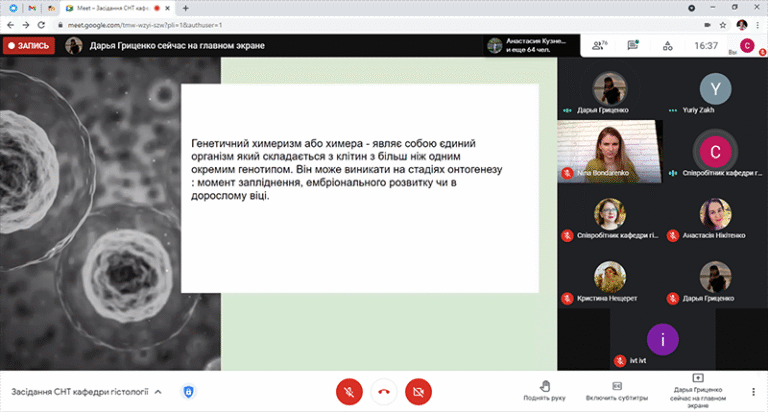768x412 pixels.
Task: Click the Yuriy Zakh participant tile
Action: (x=714, y=92)
